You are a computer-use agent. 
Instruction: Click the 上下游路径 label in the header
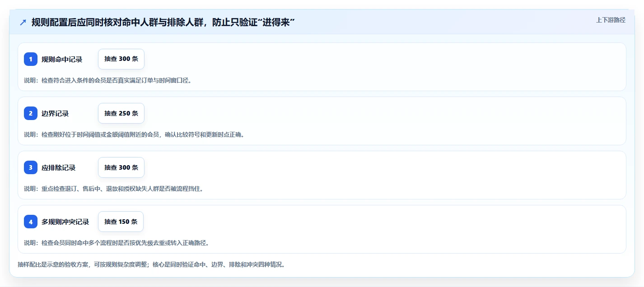pos(611,20)
